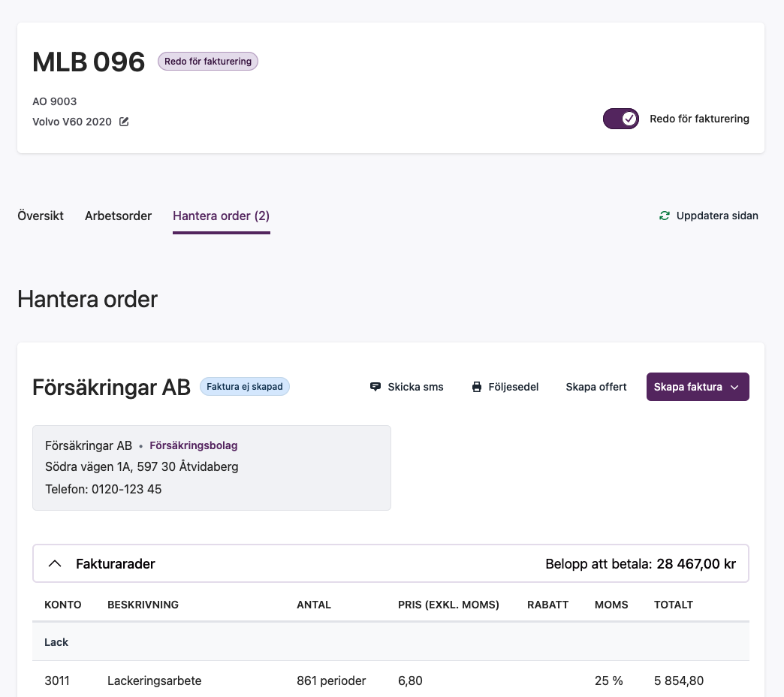Click Skapa offert
This screenshot has width=784, height=697.
click(x=596, y=386)
